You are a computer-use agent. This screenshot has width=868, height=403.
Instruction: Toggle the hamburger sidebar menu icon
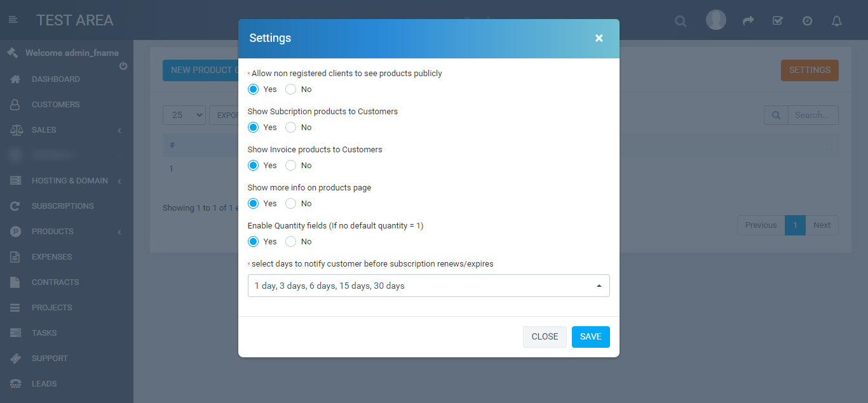(x=13, y=20)
